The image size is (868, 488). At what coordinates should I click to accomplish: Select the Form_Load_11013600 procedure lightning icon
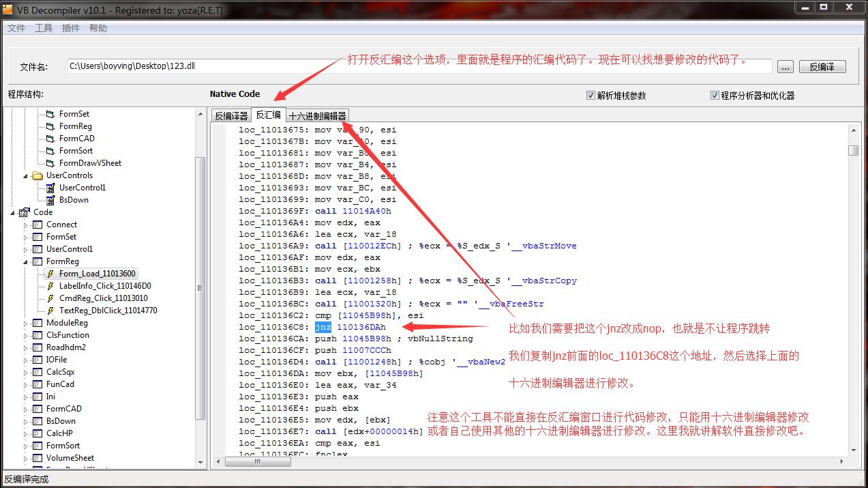[52, 273]
